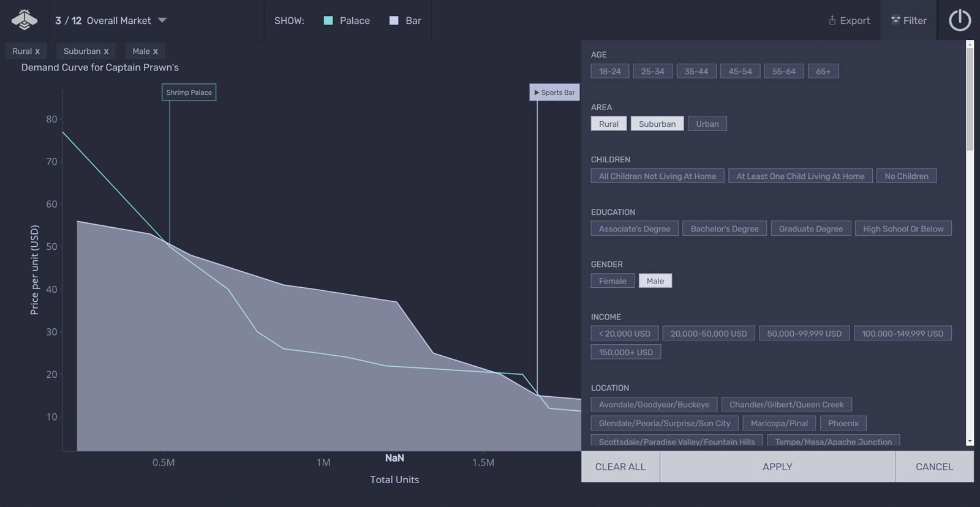Click the '3 / 12' page counter
980x507 pixels.
click(68, 21)
